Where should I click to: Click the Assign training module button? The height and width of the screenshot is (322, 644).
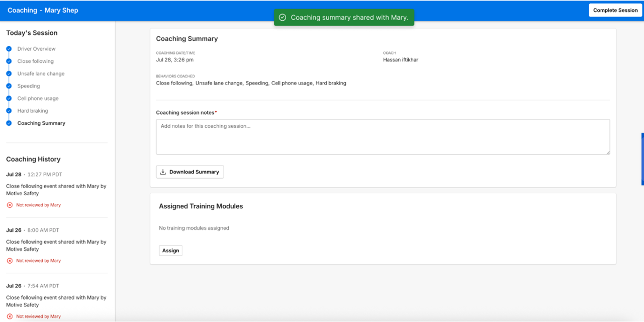point(170,250)
